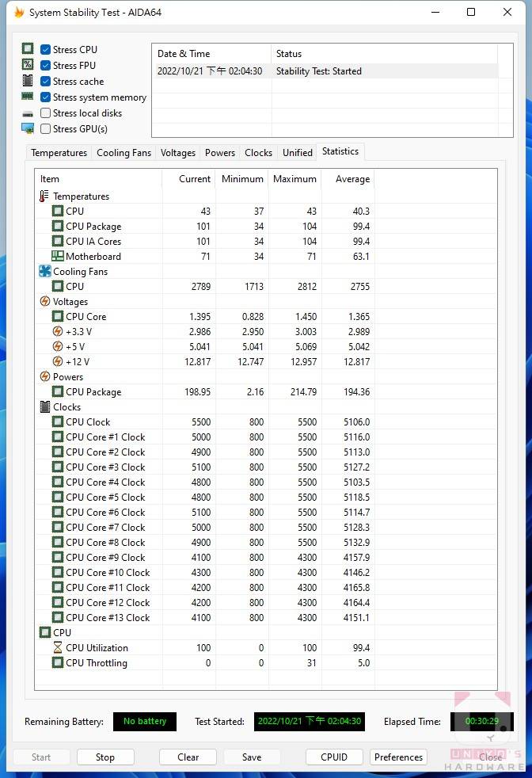Click the fan icon of Cooling Fans group
Image resolution: width=532 pixels, height=778 pixels.
tap(45, 271)
